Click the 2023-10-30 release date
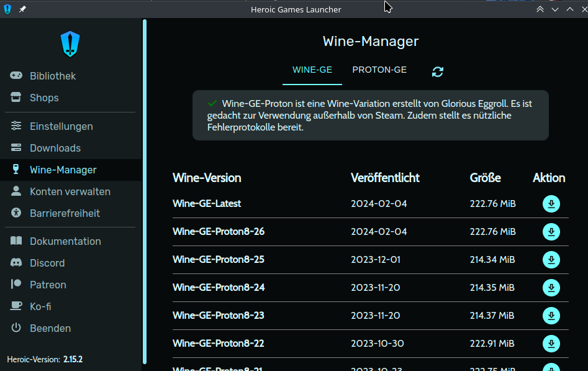This screenshot has width=588, height=371. (x=378, y=344)
